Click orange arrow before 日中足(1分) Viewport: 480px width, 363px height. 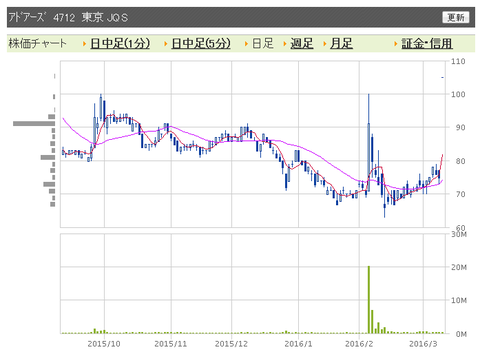(85, 44)
